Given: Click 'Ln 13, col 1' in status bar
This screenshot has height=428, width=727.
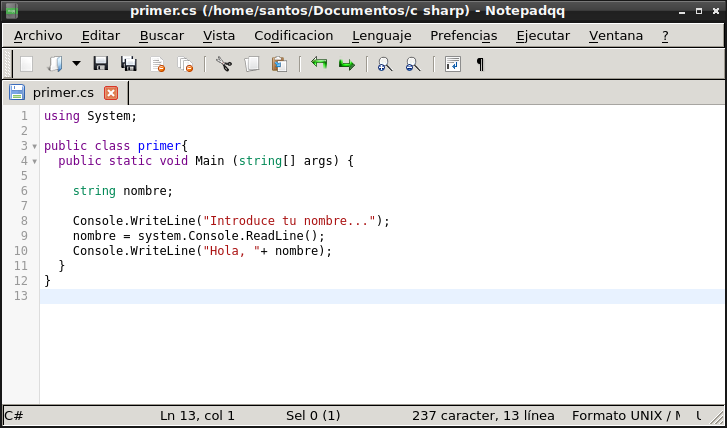Looking at the screenshot, I should (198, 415).
